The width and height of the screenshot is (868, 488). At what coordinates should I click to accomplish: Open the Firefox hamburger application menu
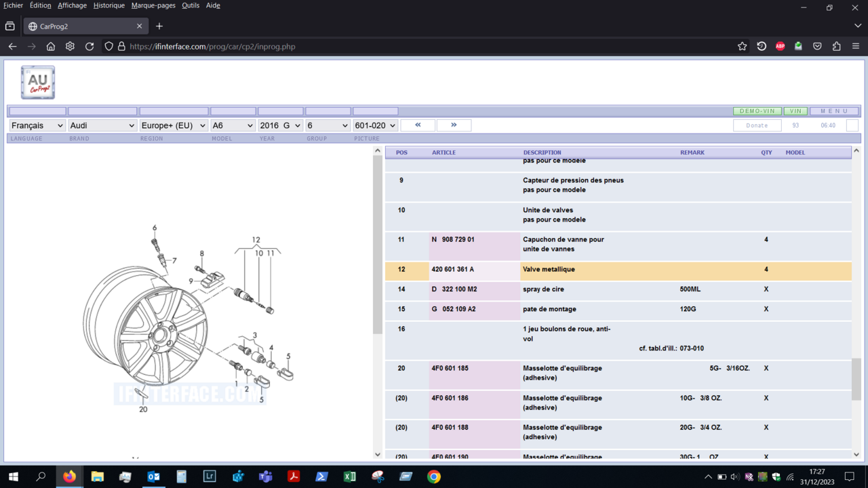(856, 47)
